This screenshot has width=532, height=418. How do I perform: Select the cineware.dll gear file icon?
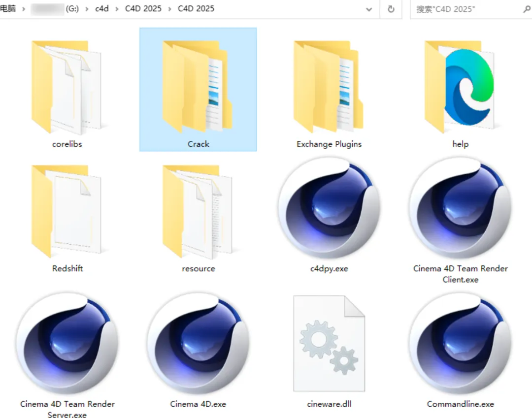tap(329, 344)
